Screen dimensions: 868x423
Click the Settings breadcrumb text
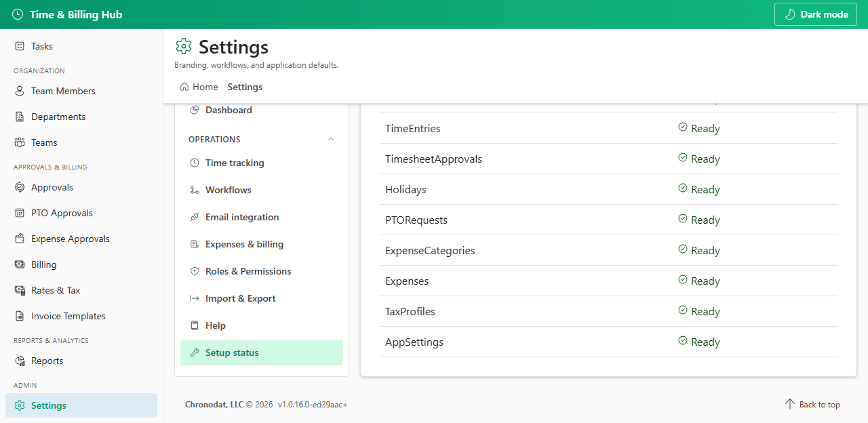[x=245, y=87]
